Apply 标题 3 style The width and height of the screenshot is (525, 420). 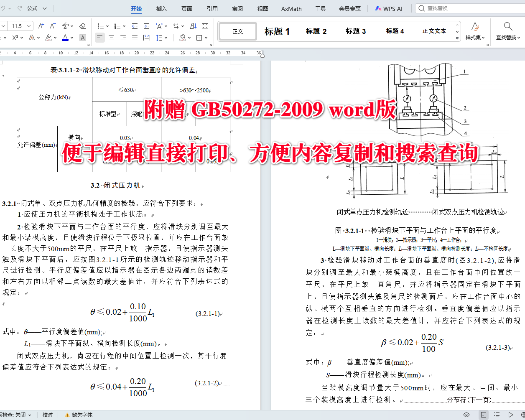[356, 31]
